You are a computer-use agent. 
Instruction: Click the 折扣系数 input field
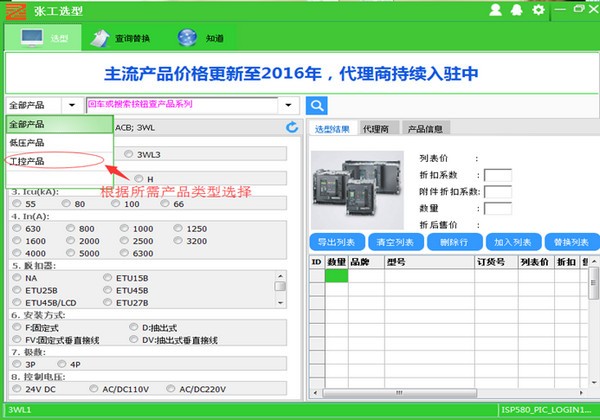(x=497, y=175)
